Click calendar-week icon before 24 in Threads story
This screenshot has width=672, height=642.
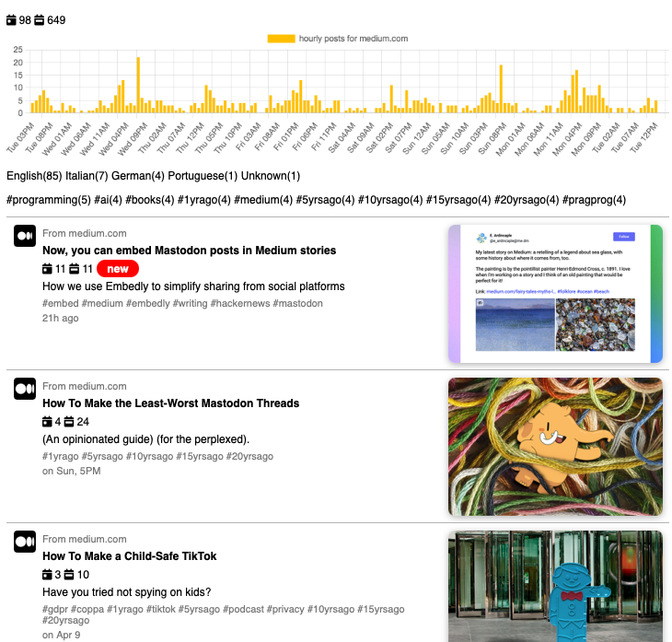(69, 422)
